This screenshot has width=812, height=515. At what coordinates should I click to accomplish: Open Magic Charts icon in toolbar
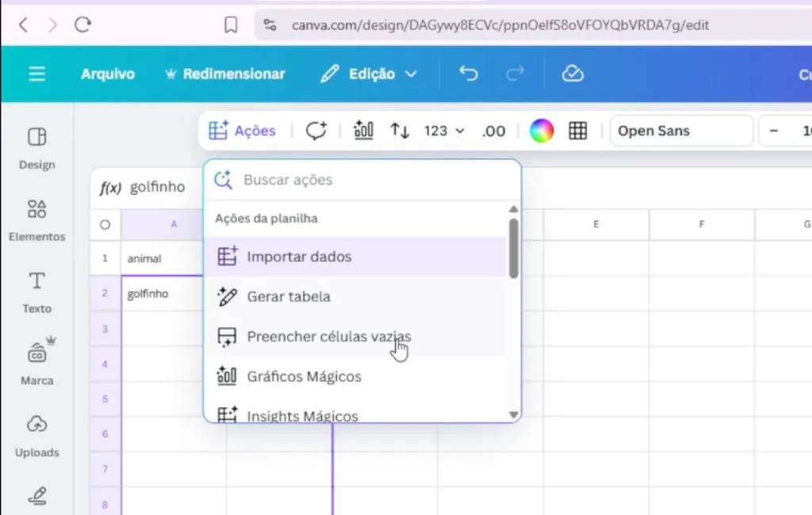tap(363, 131)
